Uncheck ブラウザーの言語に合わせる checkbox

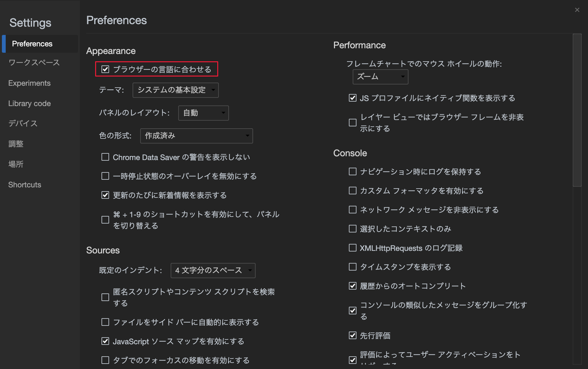pos(105,69)
